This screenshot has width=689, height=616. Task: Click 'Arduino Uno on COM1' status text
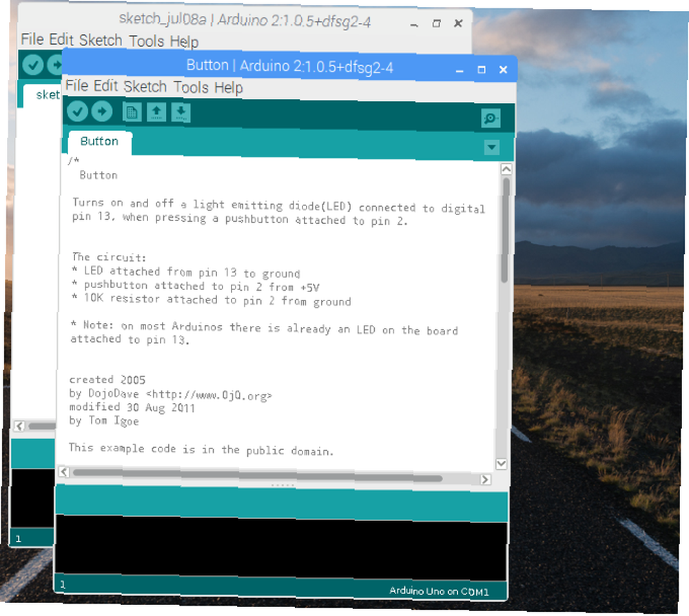click(439, 591)
